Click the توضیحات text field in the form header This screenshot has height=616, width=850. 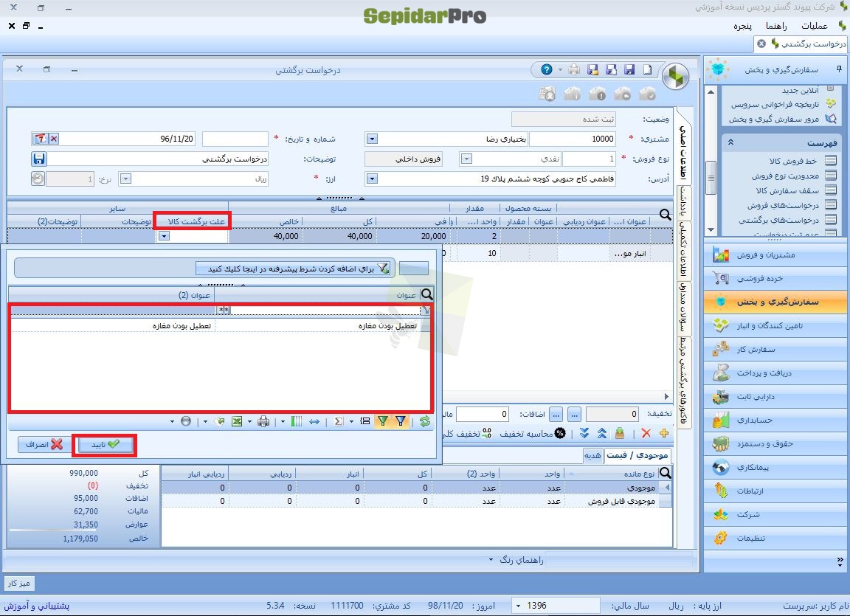point(159,159)
